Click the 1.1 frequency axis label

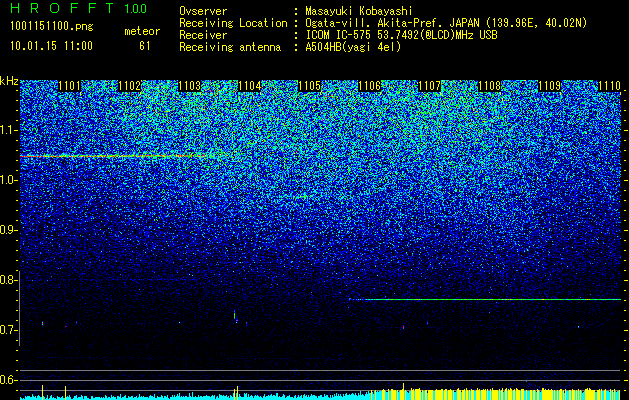click(x=8, y=131)
